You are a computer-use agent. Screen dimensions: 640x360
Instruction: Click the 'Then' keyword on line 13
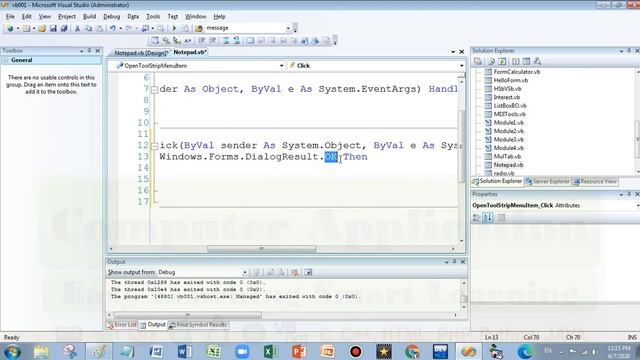[355, 157]
